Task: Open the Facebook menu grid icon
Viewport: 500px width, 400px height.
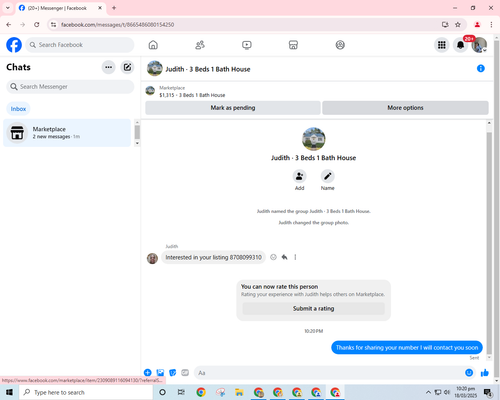Action: [x=442, y=45]
